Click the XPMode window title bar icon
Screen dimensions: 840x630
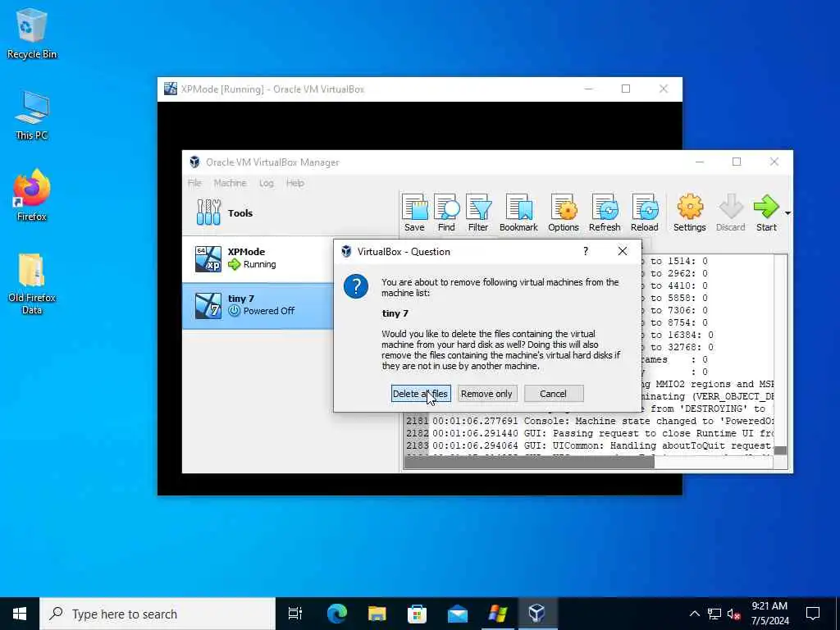[x=171, y=89]
